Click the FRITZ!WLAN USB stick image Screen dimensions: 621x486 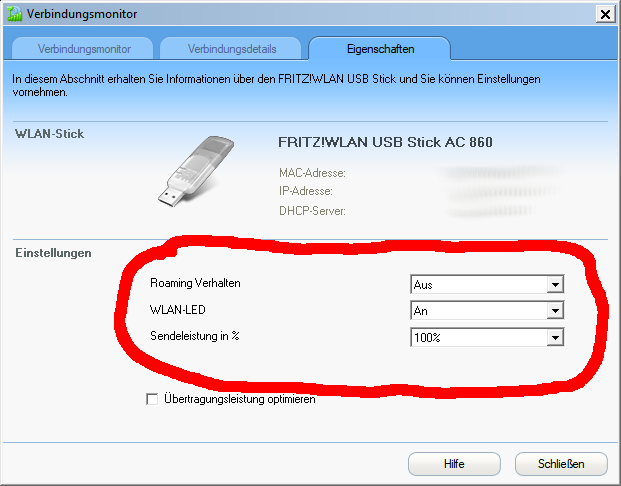pyautogui.click(x=196, y=171)
